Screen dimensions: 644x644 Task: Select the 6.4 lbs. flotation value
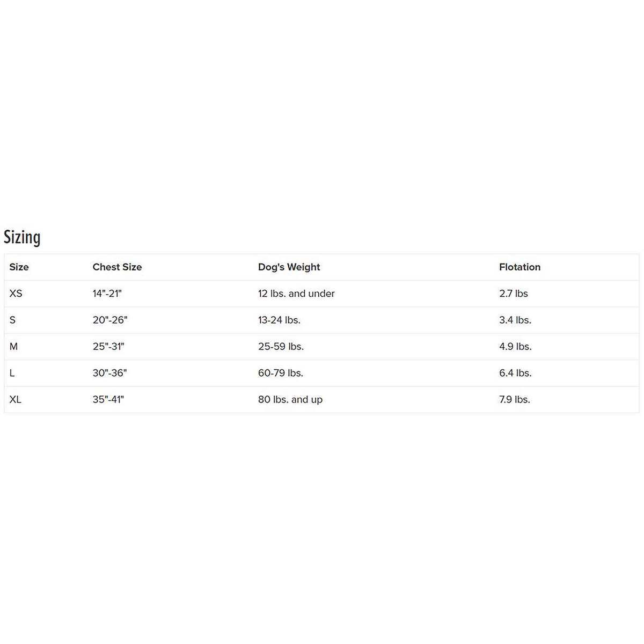tap(515, 373)
